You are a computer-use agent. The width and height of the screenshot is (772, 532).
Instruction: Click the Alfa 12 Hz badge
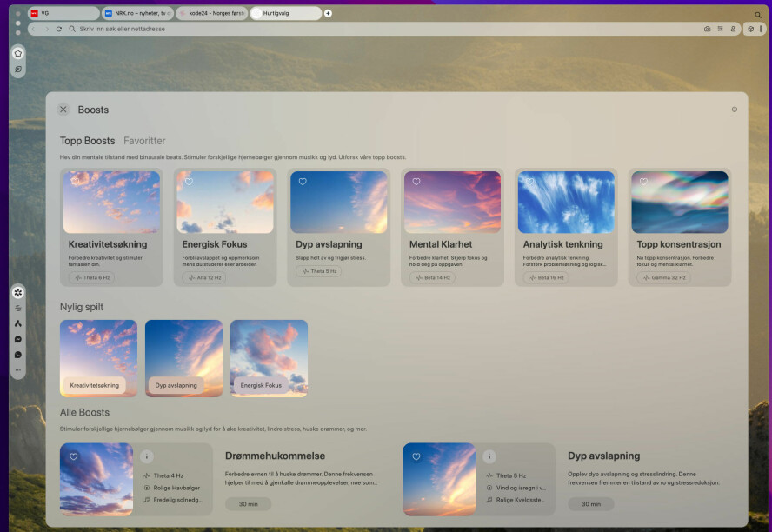(x=205, y=277)
